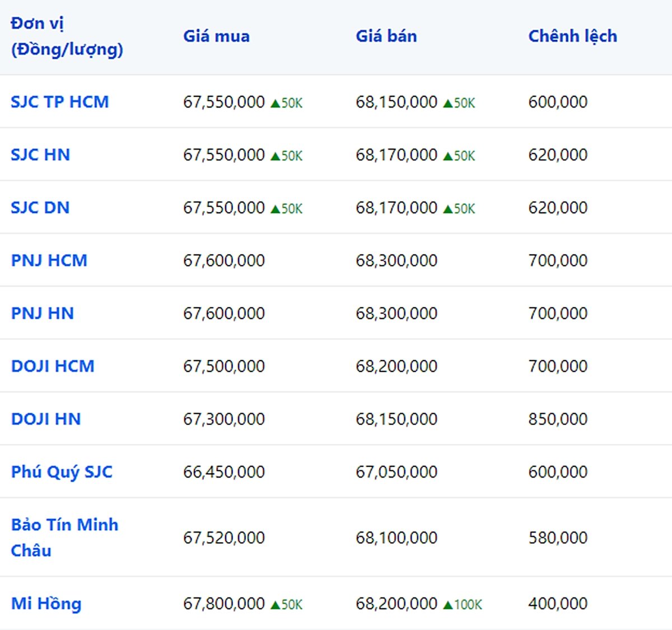Select DOJI HCM difference 700,000
Screen dimensions: 672x630
click(x=558, y=366)
